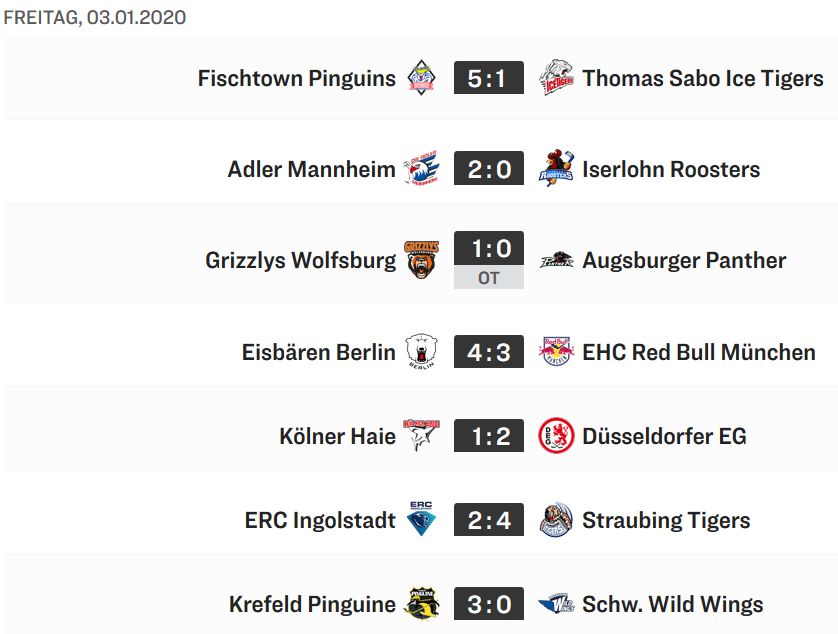
Task: Click the Eisbären Berlin polar bear logo
Action: tap(422, 352)
